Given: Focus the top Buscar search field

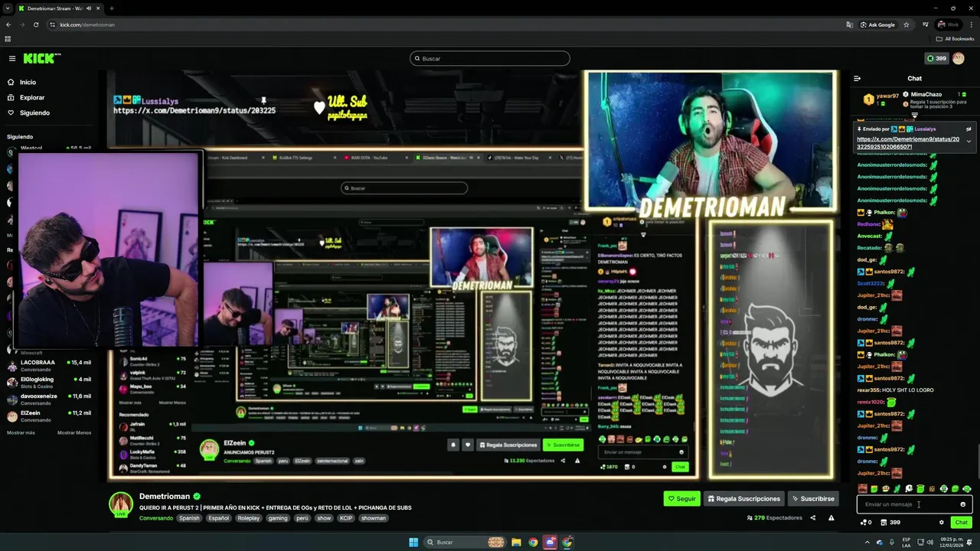Looking at the screenshot, I should pyautogui.click(x=490, y=58).
